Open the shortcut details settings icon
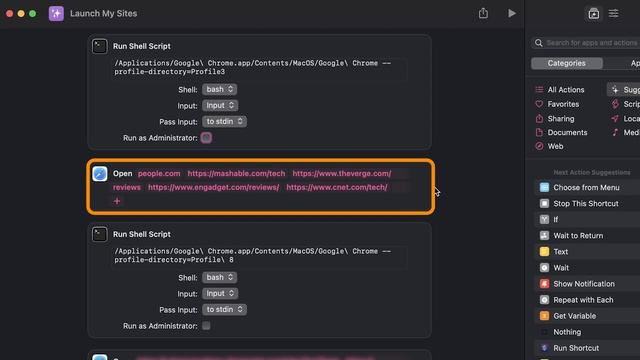Viewport: 640px width, 360px height. [x=613, y=13]
